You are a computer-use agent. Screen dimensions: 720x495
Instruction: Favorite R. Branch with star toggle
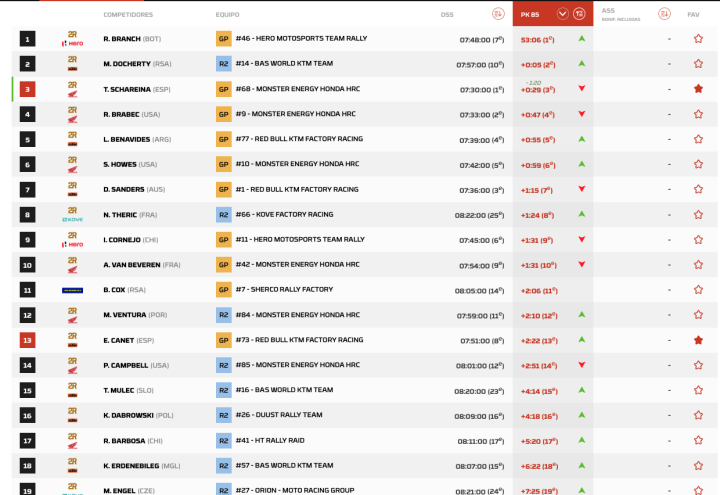698,39
